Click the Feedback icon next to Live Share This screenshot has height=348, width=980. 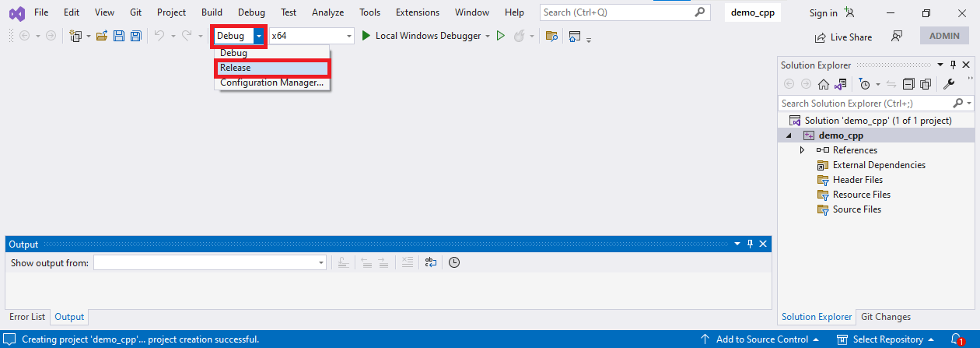coord(898,36)
